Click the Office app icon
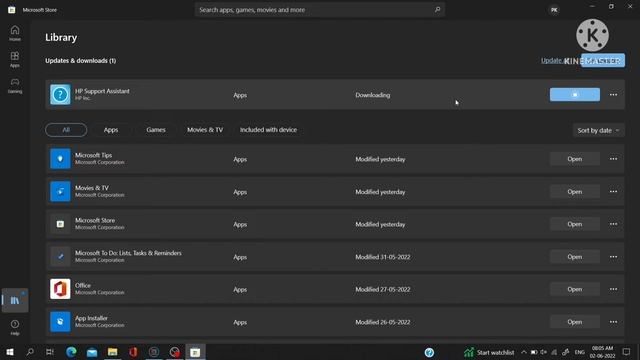This screenshot has width=640, height=360. point(60,289)
